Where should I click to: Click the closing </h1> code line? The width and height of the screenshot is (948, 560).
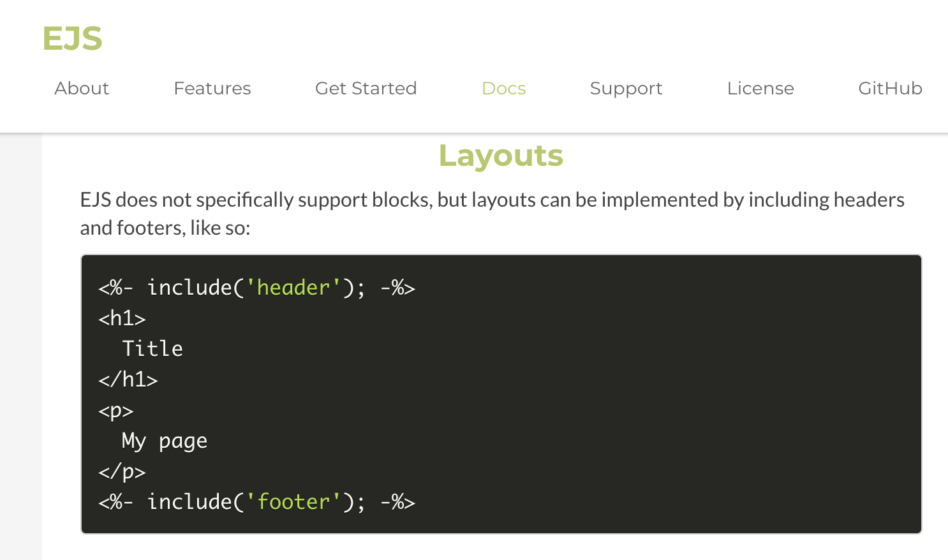(x=128, y=379)
